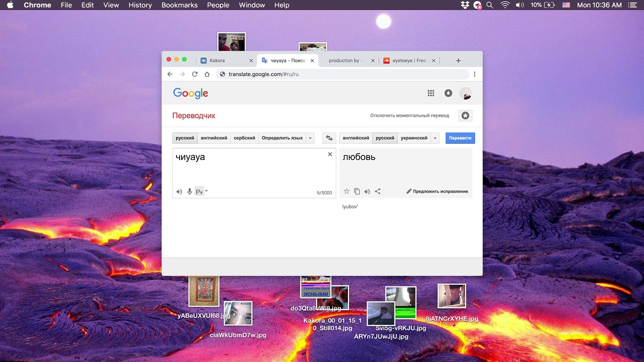Close the eyetoeye tab

pyautogui.click(x=433, y=60)
